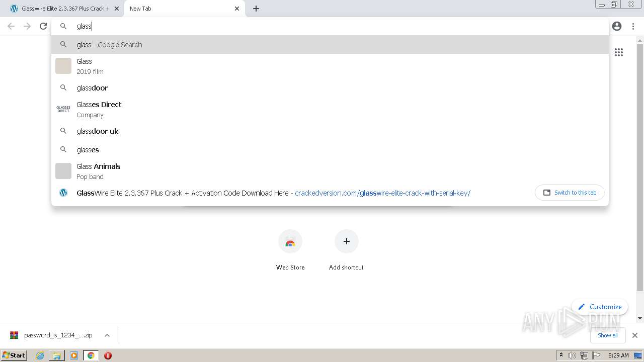Reload the current page
The image size is (644, 362).
43,26
